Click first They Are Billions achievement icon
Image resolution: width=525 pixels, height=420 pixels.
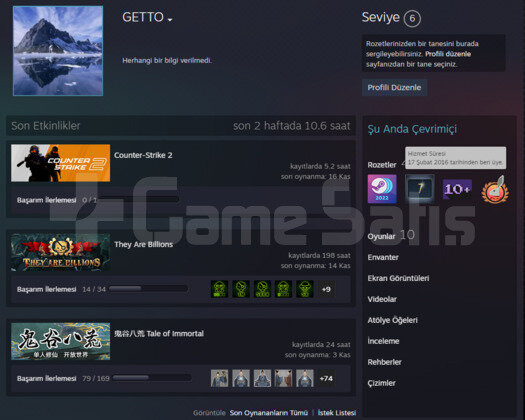pos(219,289)
